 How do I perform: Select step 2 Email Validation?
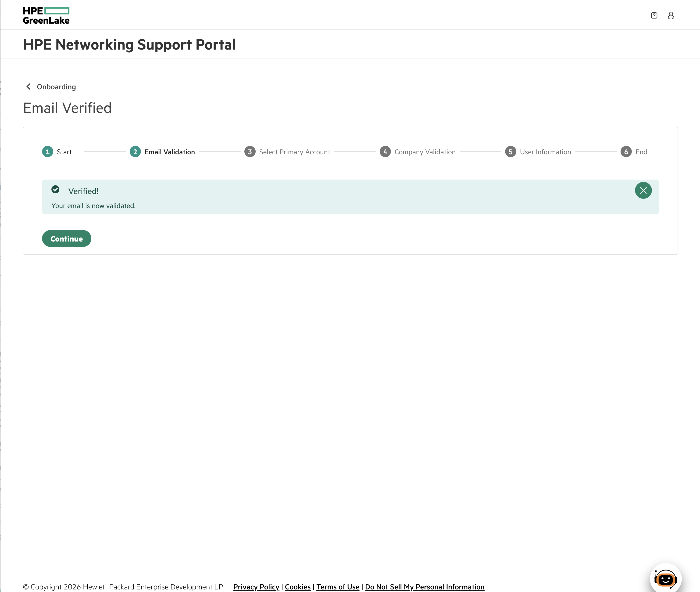[x=162, y=152]
